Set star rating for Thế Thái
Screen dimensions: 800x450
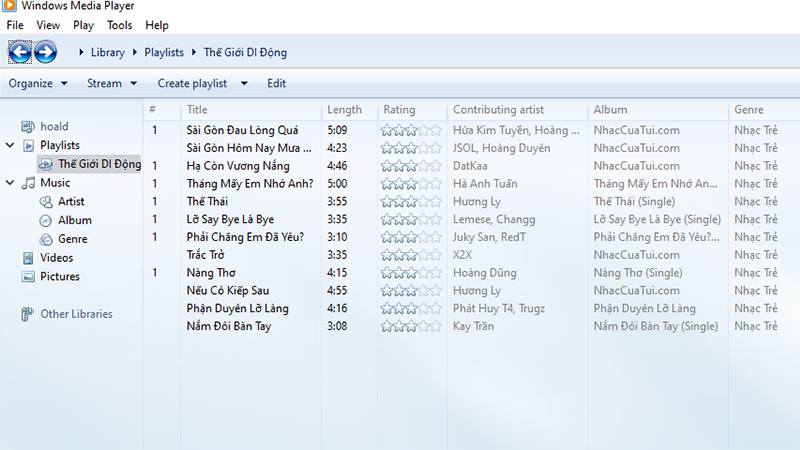411,202
